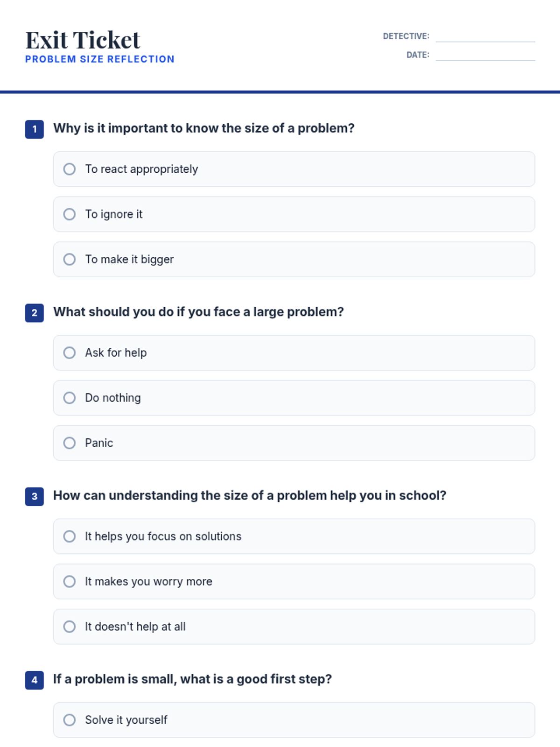Select 'It makes you worry more'
Screen dimensions: 560x747
click(70, 581)
